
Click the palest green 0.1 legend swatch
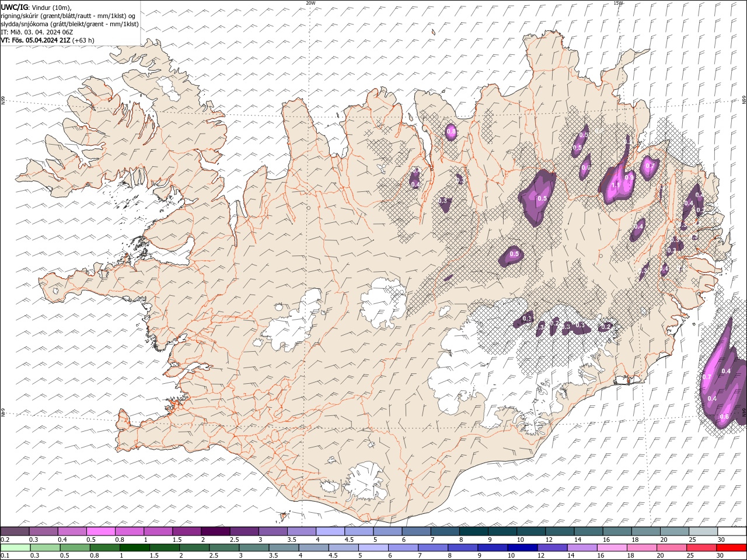coord(15,548)
